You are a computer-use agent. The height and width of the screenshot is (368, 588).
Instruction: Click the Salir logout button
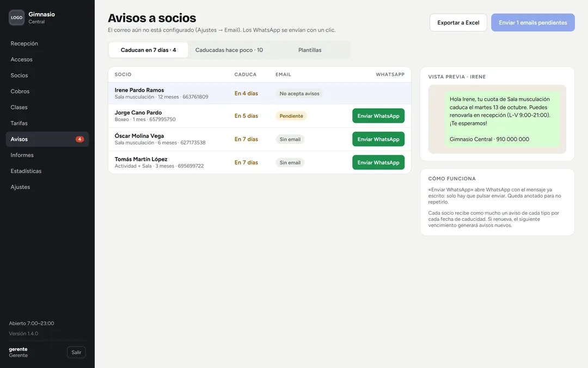[76, 352]
